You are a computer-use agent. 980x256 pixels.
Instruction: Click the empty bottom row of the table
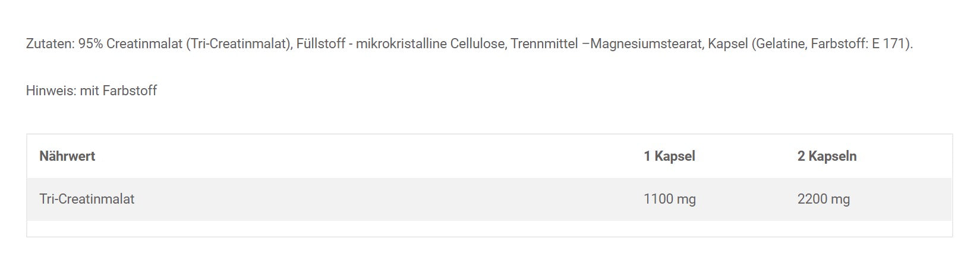(x=489, y=229)
